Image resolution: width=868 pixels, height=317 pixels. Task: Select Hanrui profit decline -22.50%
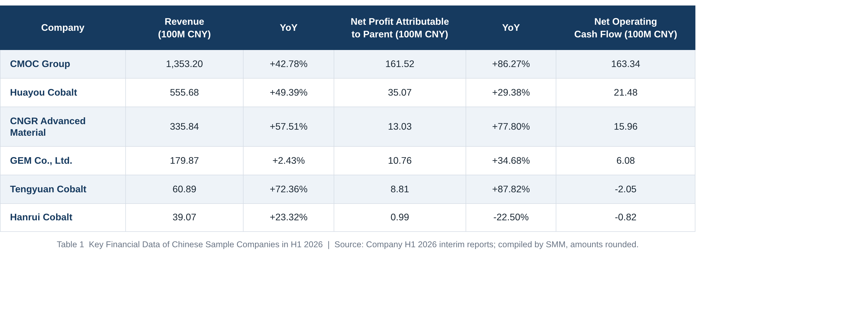(511, 217)
